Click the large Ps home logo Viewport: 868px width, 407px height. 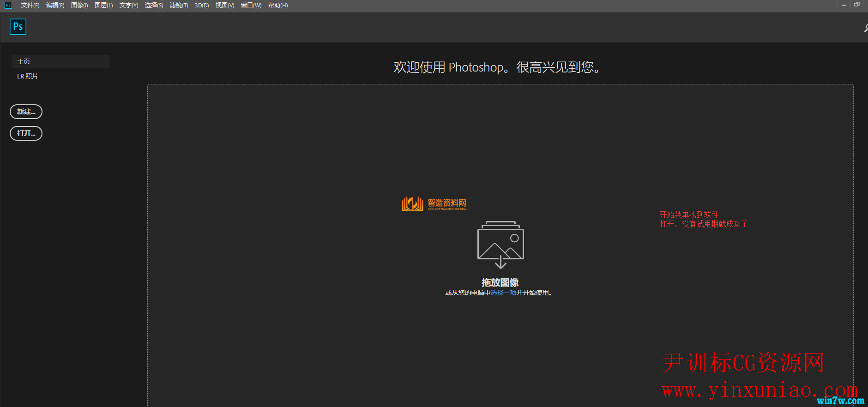18,27
